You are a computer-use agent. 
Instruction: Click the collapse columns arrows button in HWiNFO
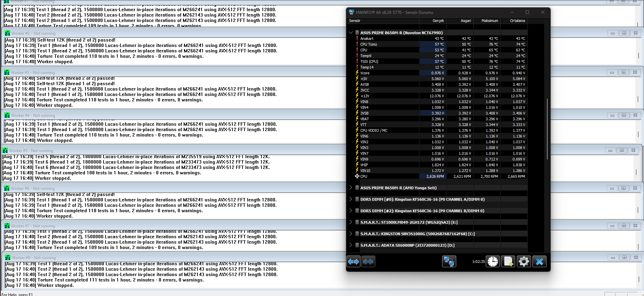coord(368,262)
